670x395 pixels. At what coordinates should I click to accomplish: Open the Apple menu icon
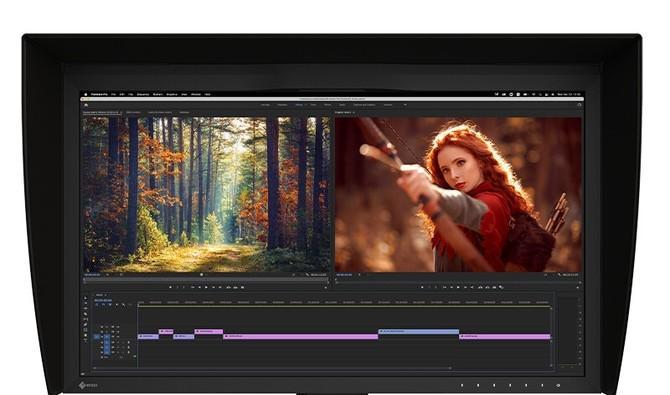[86, 94]
